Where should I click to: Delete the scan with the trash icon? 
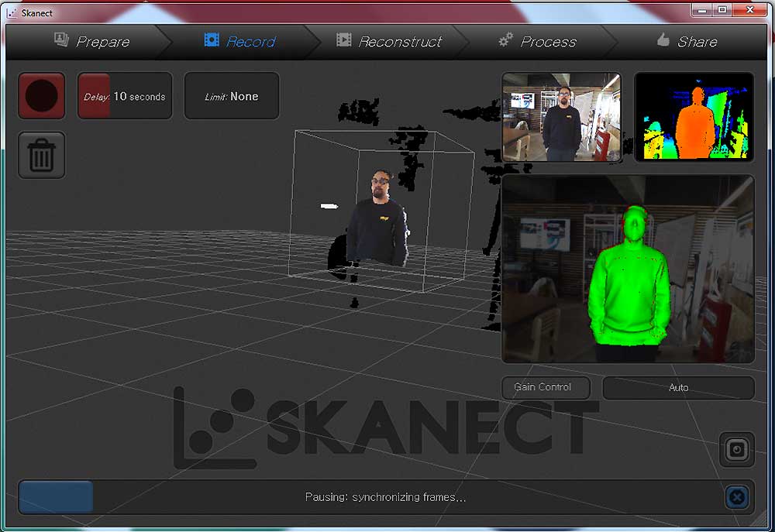(x=42, y=155)
